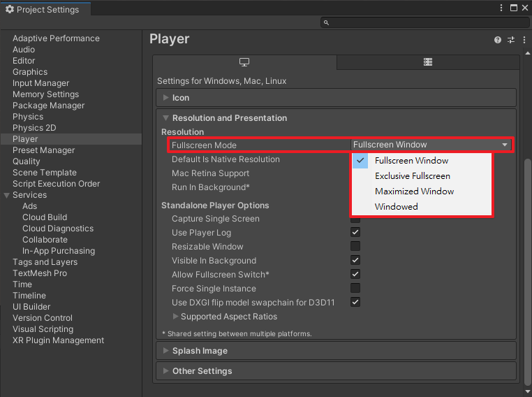Open Collaborate service settings
Image resolution: width=532 pixels, height=397 pixels.
pos(45,240)
